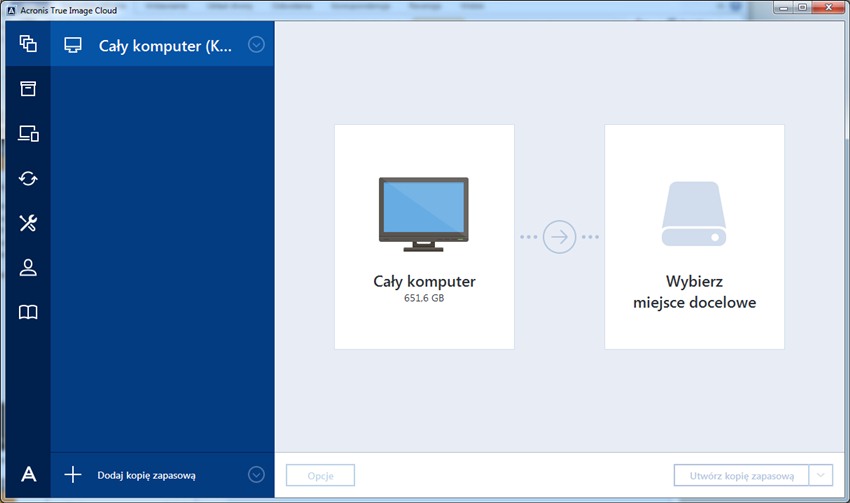Open the Backup section in the sidebar

[x=28, y=44]
